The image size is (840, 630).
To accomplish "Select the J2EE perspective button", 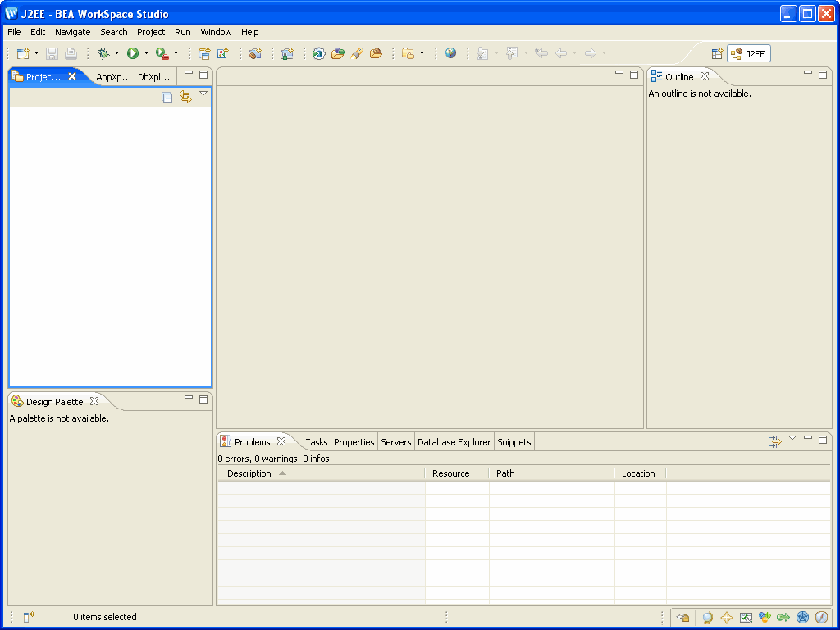I will tap(749, 53).
